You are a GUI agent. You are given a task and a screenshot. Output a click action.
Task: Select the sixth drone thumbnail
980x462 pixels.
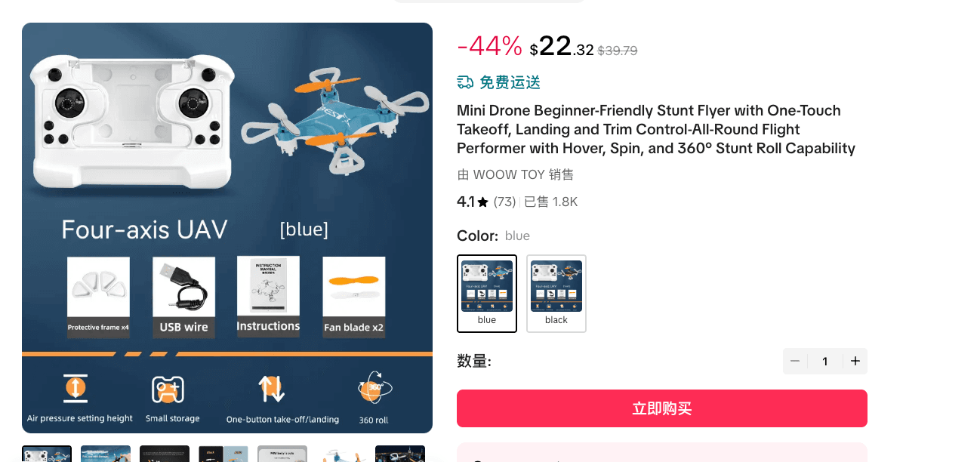[341, 454]
